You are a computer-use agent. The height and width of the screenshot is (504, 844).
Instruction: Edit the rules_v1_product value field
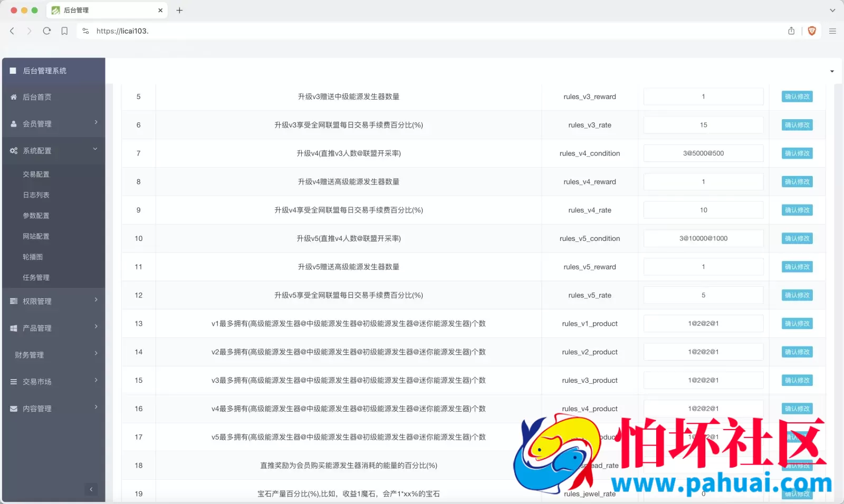pos(703,324)
